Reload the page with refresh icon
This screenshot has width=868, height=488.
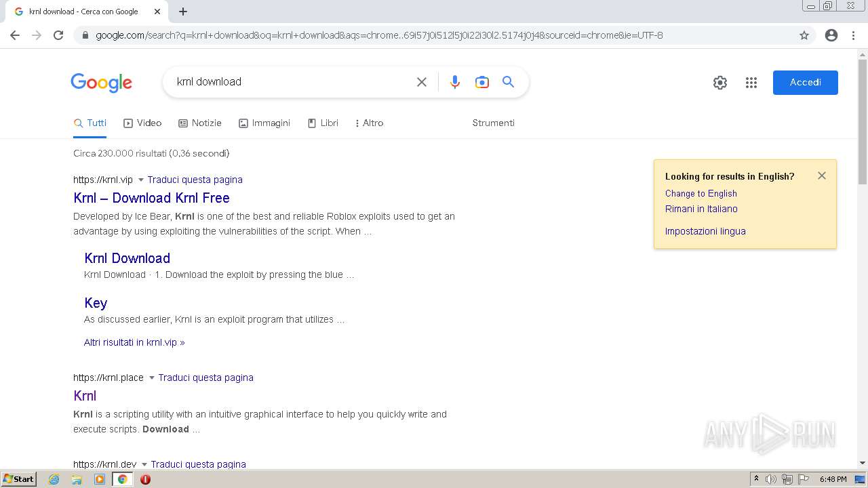[58, 35]
